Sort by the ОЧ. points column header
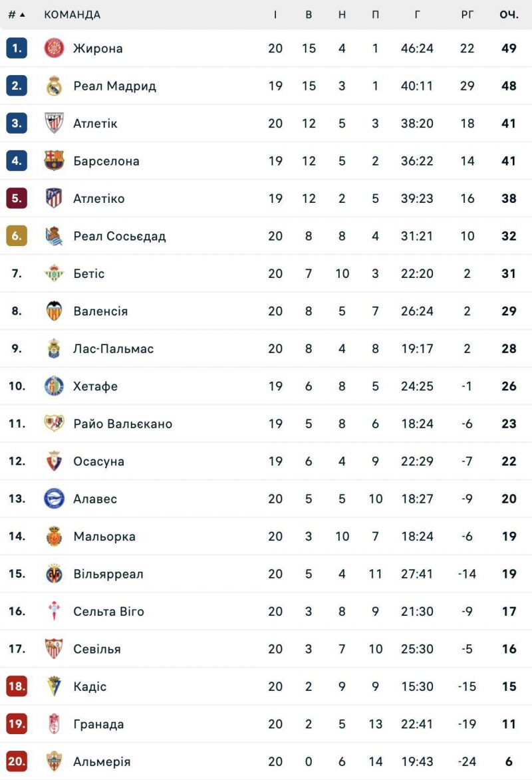 (x=509, y=15)
